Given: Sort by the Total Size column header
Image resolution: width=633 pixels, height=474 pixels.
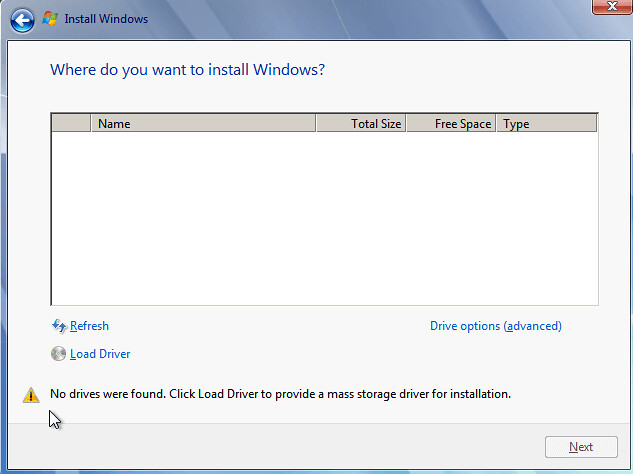Looking at the screenshot, I should pos(361,124).
